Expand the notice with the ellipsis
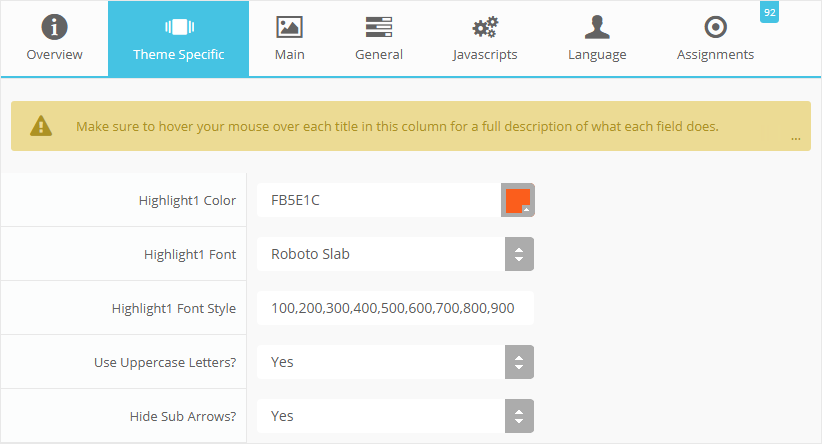Screen dimensions: 822x444 [x=795, y=138]
